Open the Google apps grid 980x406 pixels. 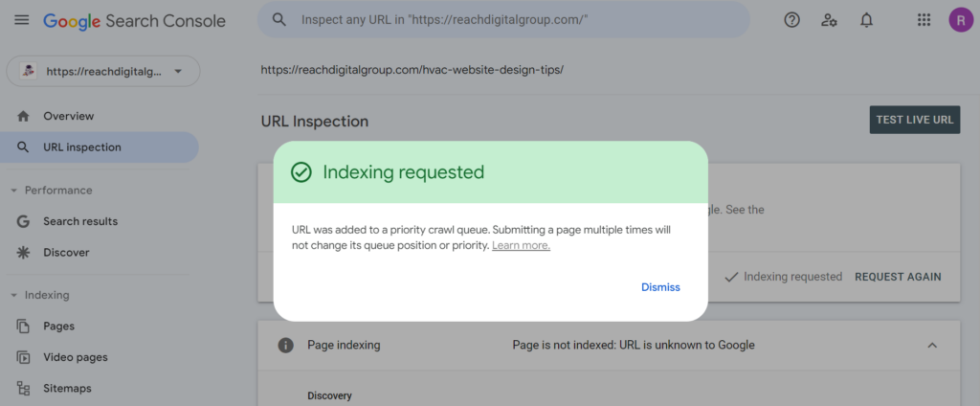tap(924, 20)
